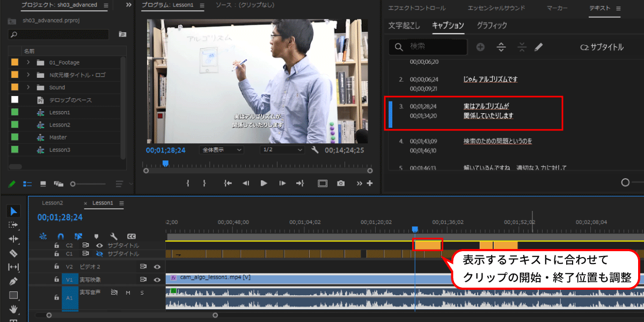This screenshot has height=322, width=644.
Task: Toggle linked selection in the timeline
Action: (x=78, y=236)
